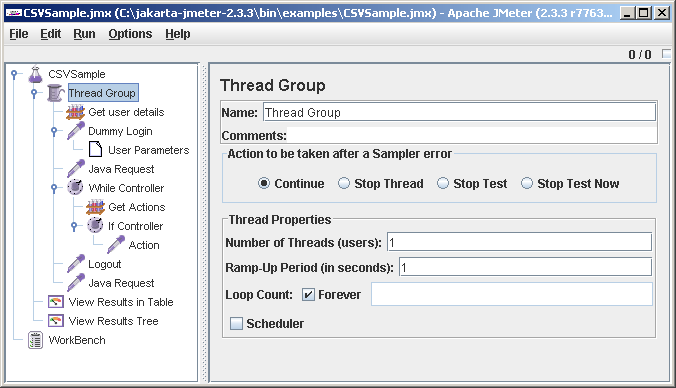Click the JMeter application icon in title bar
Viewport: 676px width, 388px height.
(x=13, y=13)
